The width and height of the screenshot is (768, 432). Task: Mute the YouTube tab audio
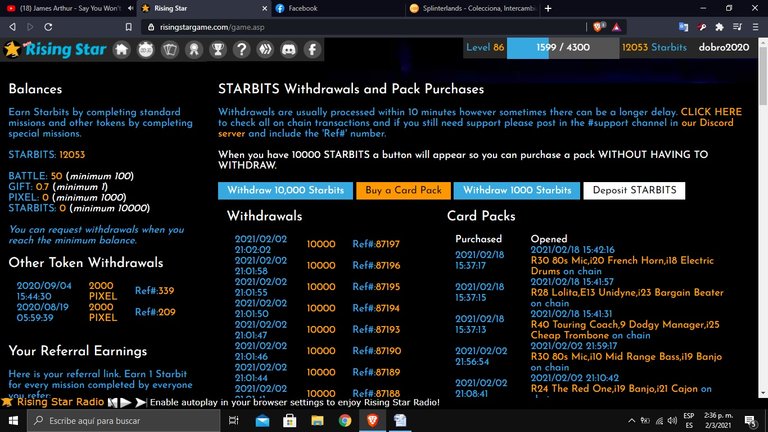click(x=130, y=8)
